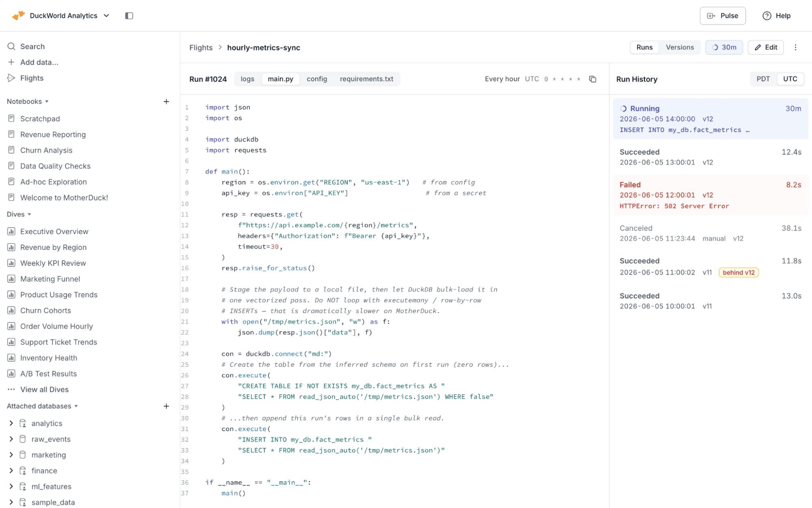This screenshot has width=812, height=508.
Task: Click the Executive Overview dive chart icon
Action: 11,232
